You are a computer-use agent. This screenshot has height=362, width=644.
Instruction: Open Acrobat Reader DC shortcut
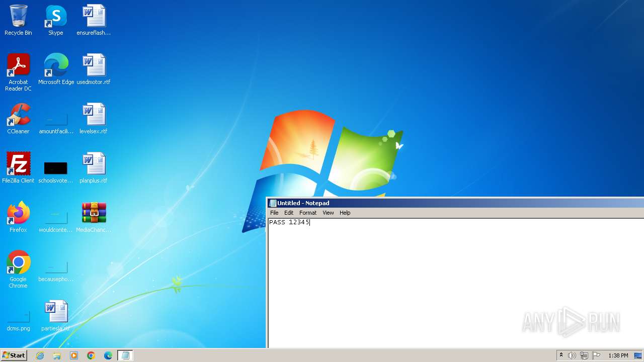click(18, 72)
